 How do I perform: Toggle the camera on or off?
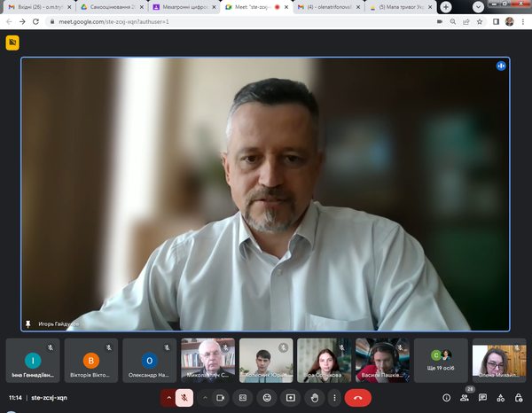point(221,398)
